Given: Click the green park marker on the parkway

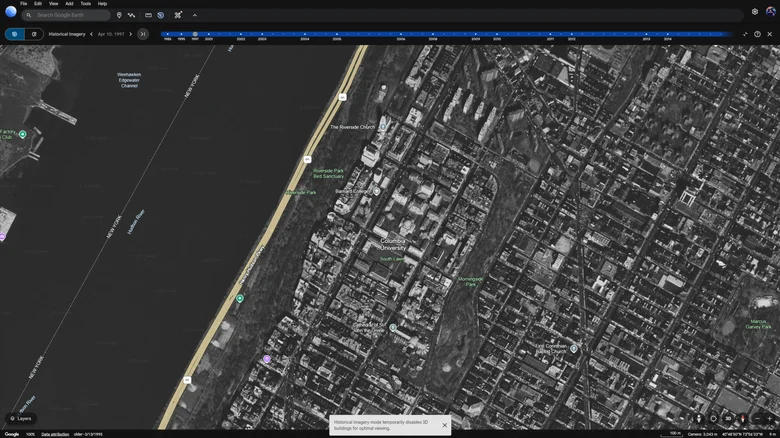Looking at the screenshot, I should [x=240, y=298].
